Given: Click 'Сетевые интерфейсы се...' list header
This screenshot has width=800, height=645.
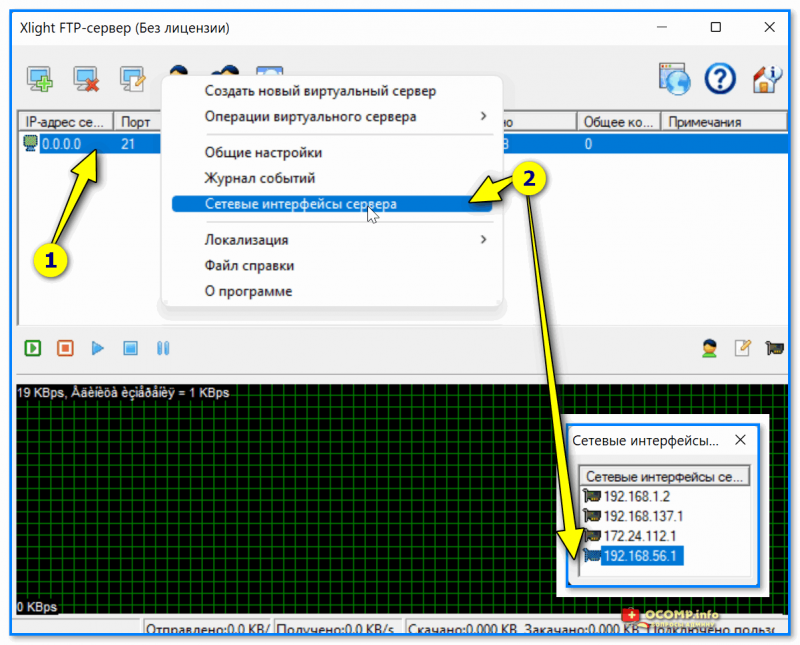Looking at the screenshot, I should pyautogui.click(x=664, y=476).
